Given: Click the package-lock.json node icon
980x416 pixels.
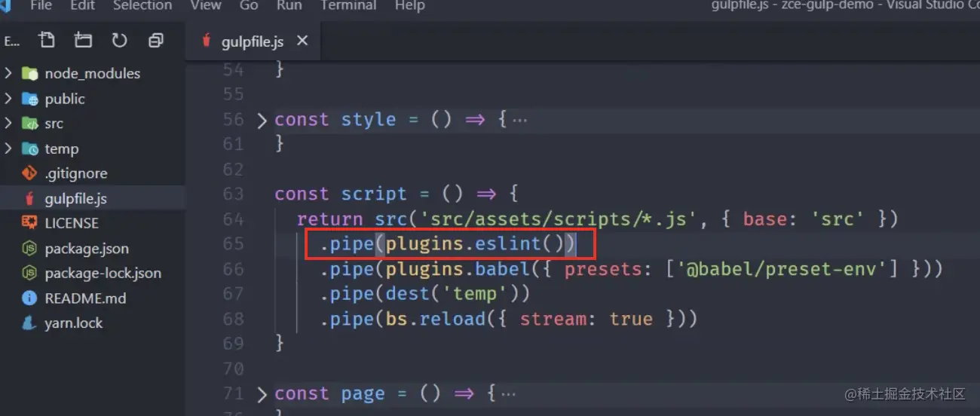Looking at the screenshot, I should 30,273.
